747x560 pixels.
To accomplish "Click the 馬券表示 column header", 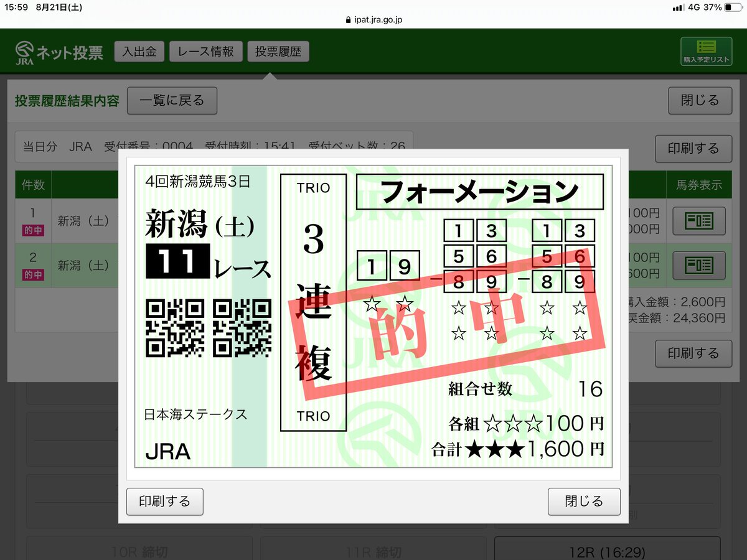I will coord(698,185).
